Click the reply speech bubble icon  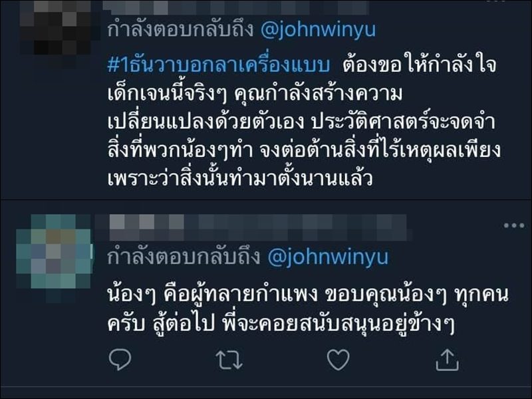(x=120, y=359)
